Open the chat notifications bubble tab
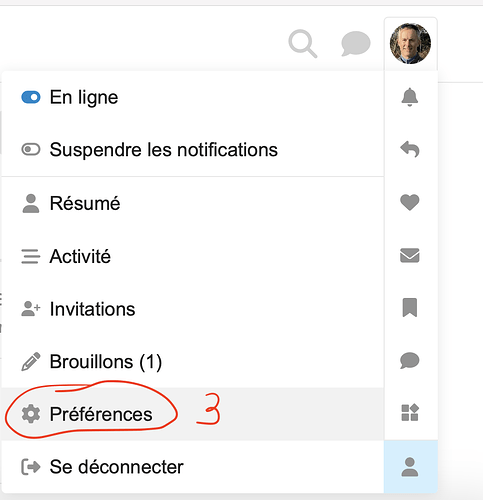The width and height of the screenshot is (483, 500). point(410,360)
